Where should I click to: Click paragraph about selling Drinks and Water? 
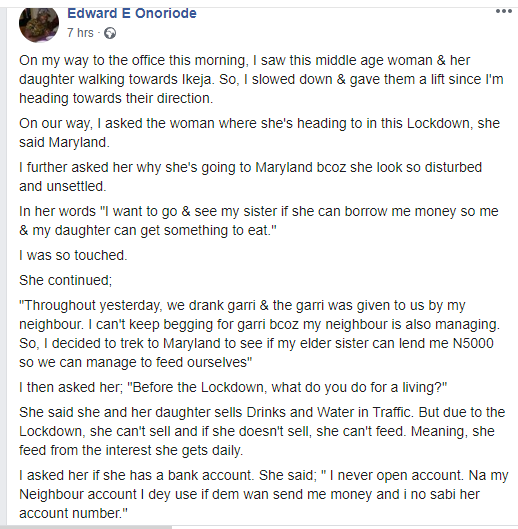coord(262,431)
